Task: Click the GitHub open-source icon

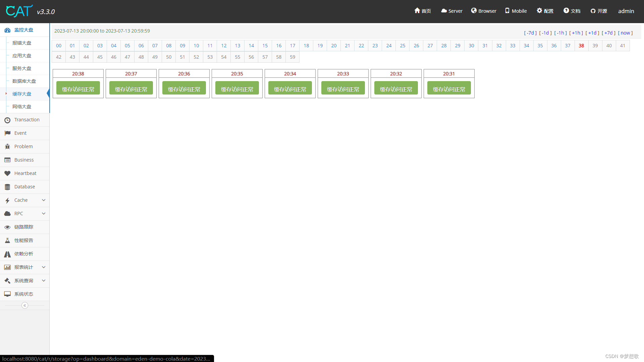Action: point(593,11)
